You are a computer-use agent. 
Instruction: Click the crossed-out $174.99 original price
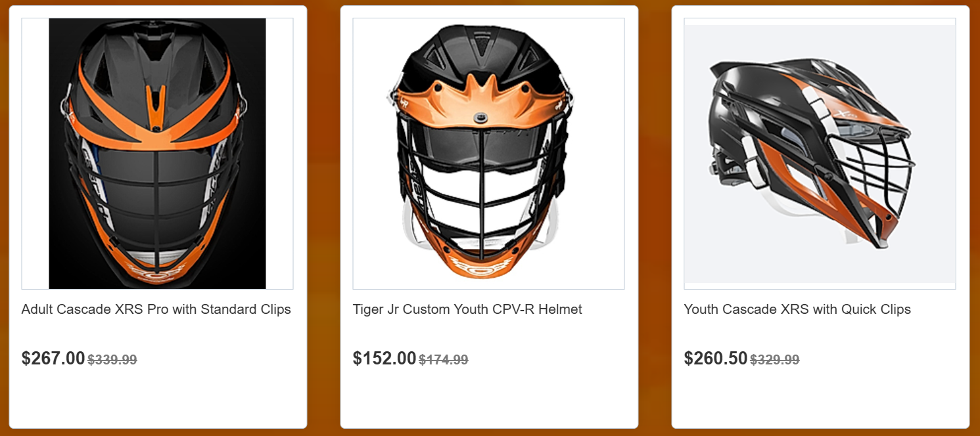(444, 360)
